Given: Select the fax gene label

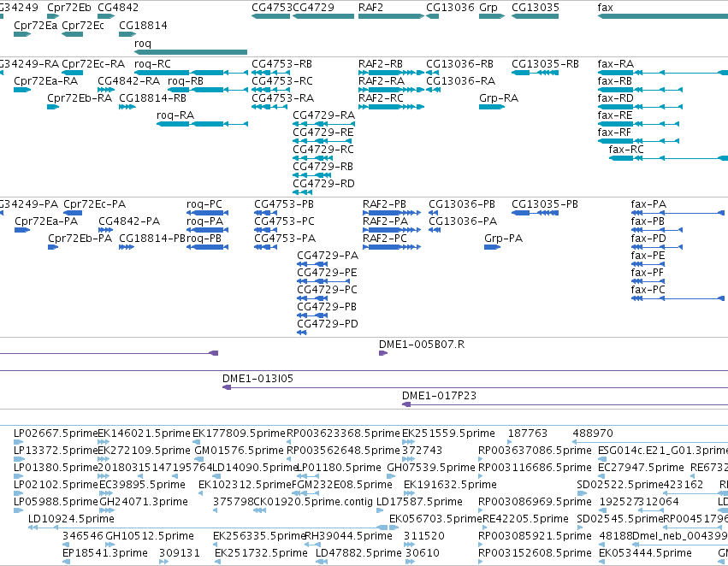Looking at the screenshot, I should pos(605,8).
